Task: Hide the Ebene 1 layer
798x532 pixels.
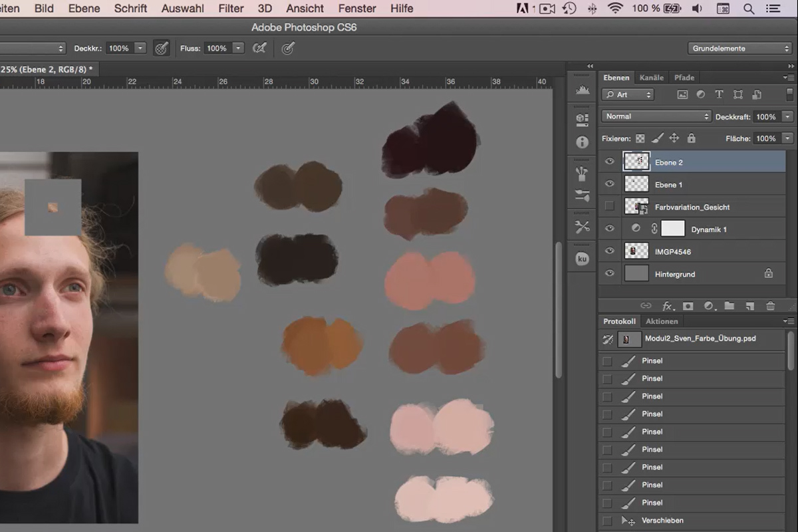Action: [x=610, y=184]
